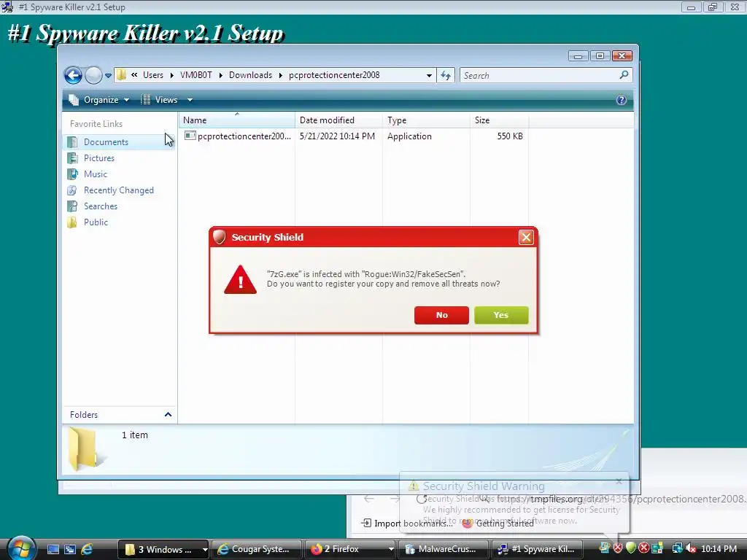The image size is (747, 560).
Task: Click the Views button
Action: (160, 99)
